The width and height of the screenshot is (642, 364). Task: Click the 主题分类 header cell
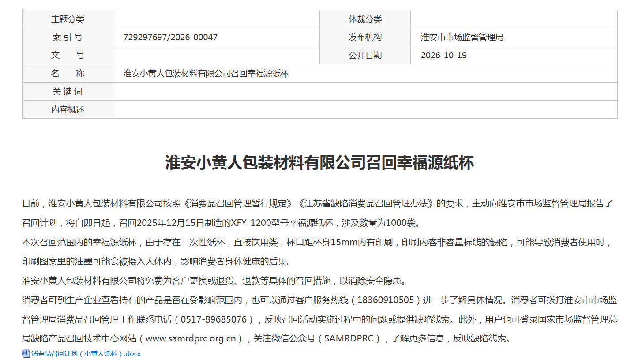pos(68,19)
